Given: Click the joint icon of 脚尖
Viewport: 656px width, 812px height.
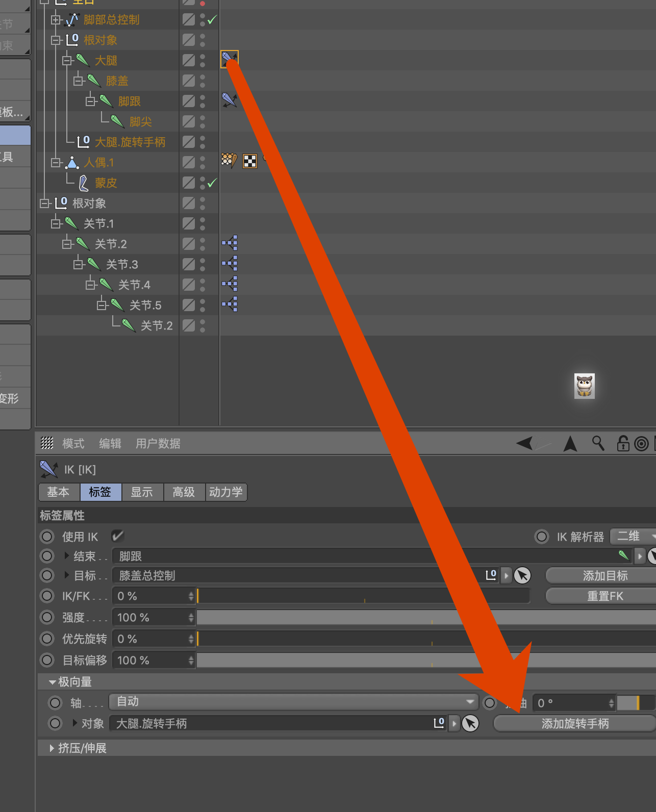Looking at the screenshot, I should pyautogui.click(x=118, y=121).
